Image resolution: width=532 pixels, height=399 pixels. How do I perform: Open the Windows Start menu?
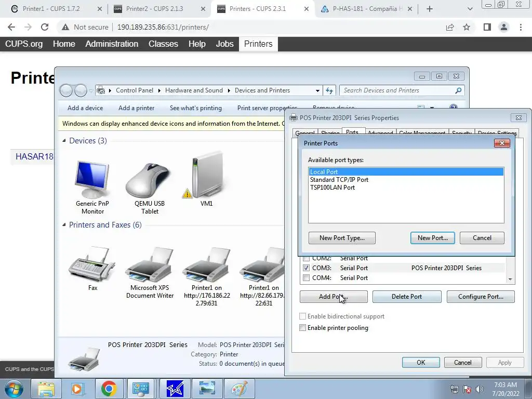point(14,389)
